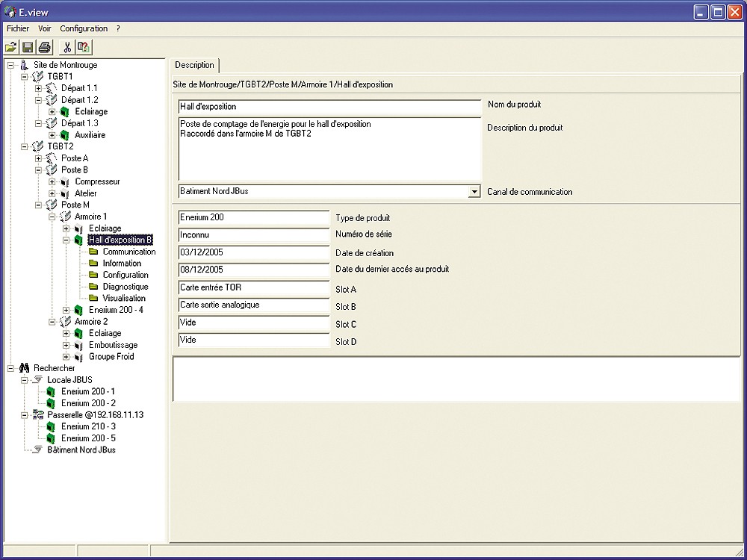
Task: Collapse the Armoire 2 tree node
Action: click(x=52, y=322)
